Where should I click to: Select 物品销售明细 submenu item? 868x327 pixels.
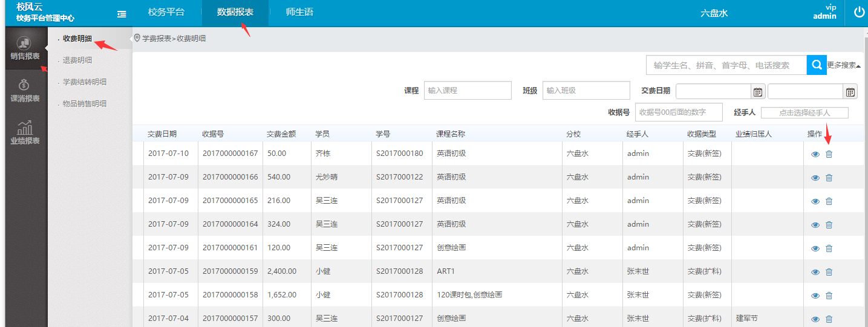click(x=85, y=104)
